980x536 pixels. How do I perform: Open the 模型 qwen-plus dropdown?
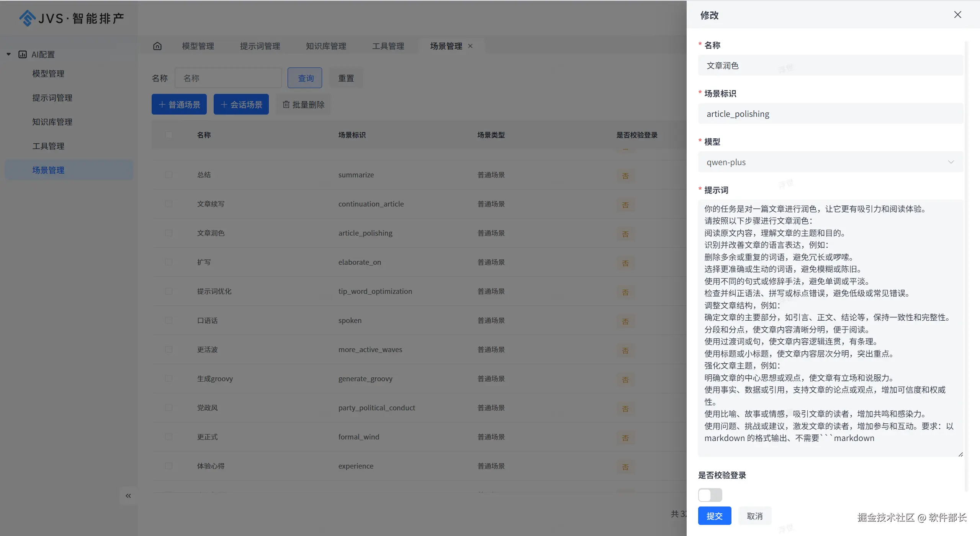830,162
